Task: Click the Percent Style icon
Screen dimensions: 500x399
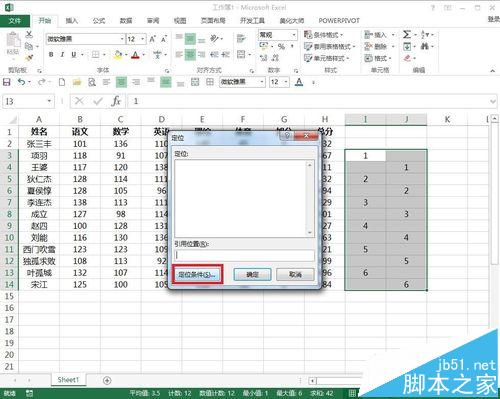Action: [x=281, y=47]
